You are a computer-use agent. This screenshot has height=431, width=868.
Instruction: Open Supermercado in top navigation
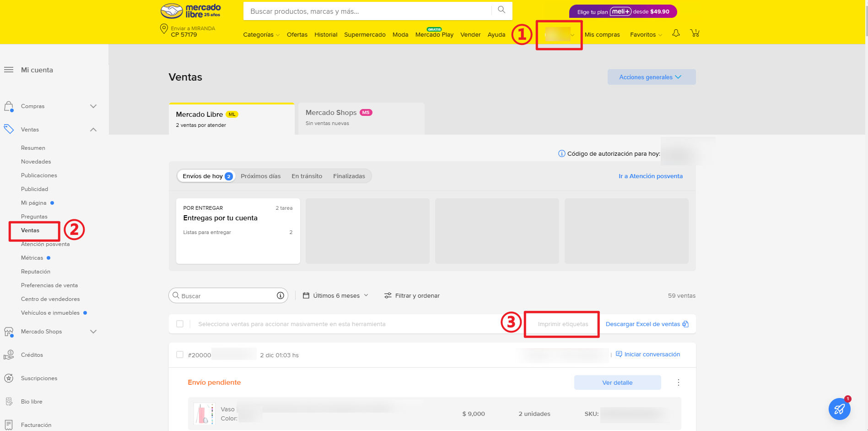pos(365,35)
